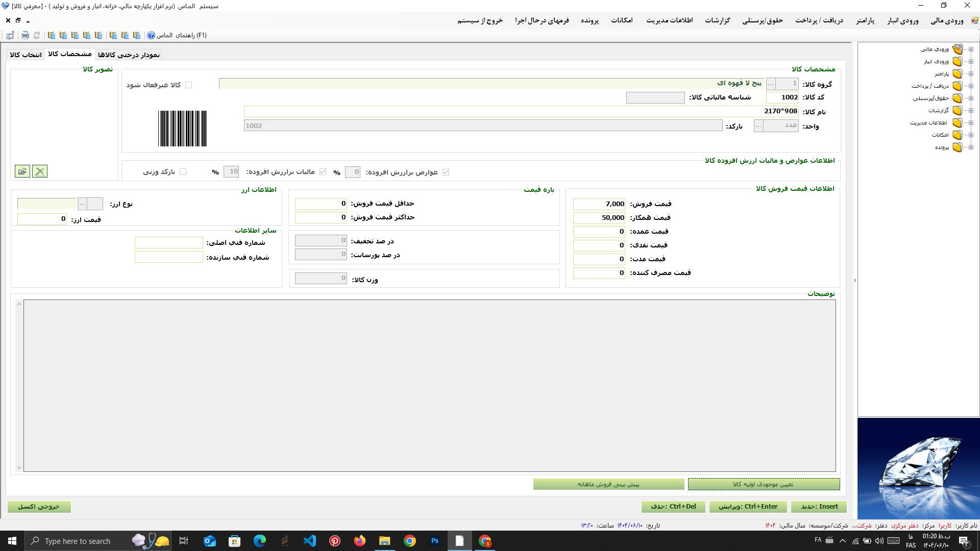
Task: Enable the 'بارکد وزنی' checkbox
Action: point(183,172)
